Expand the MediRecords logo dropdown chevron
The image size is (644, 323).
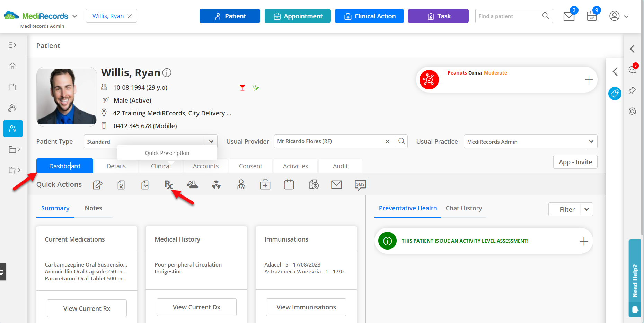pyautogui.click(x=75, y=16)
